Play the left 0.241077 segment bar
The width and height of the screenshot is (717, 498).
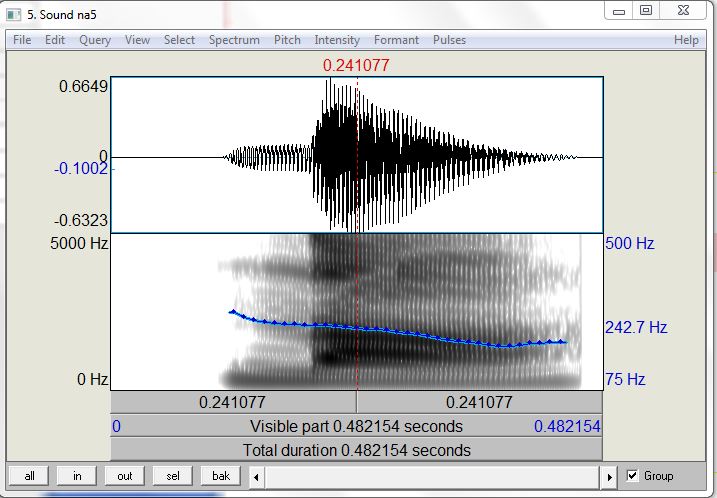click(233, 402)
